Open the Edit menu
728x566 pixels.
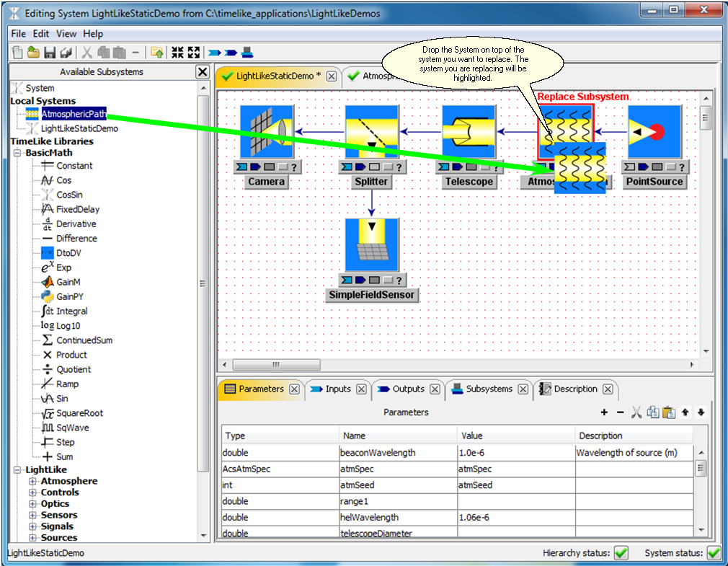point(41,34)
